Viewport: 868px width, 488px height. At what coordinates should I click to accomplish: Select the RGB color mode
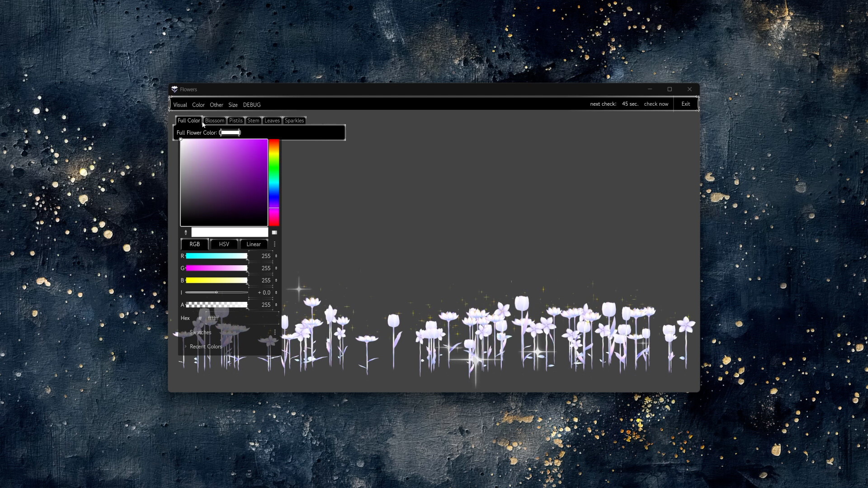(x=194, y=244)
